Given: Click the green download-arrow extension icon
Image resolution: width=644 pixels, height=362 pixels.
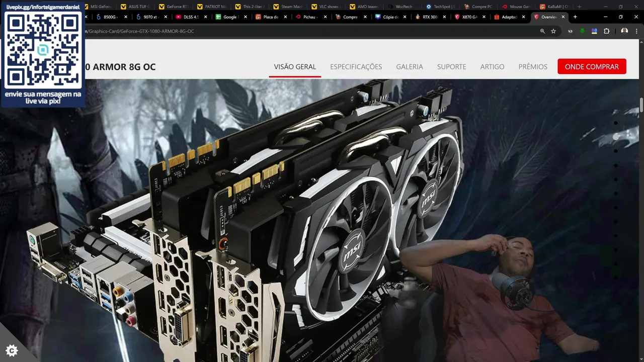Looking at the screenshot, I should point(582,31).
